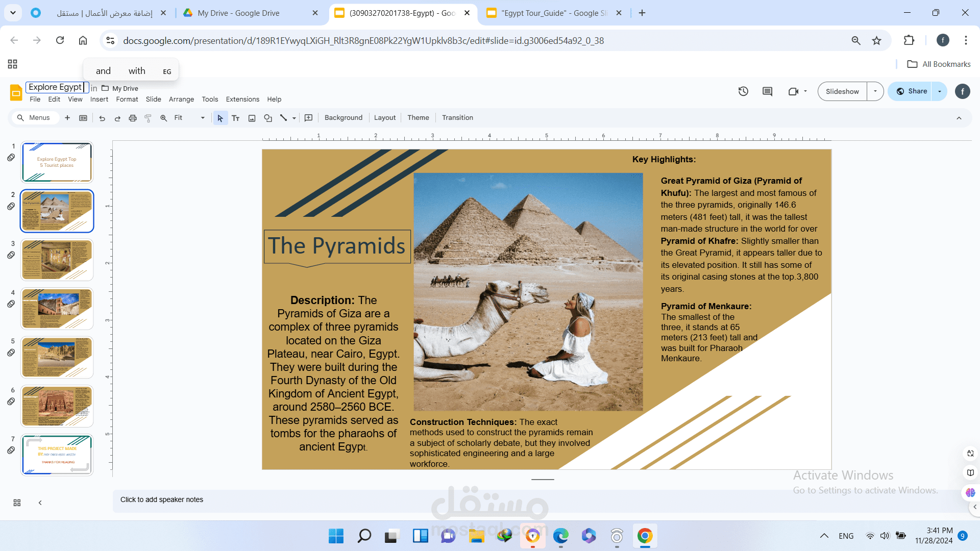Open the Google Slides home logo

(x=16, y=92)
